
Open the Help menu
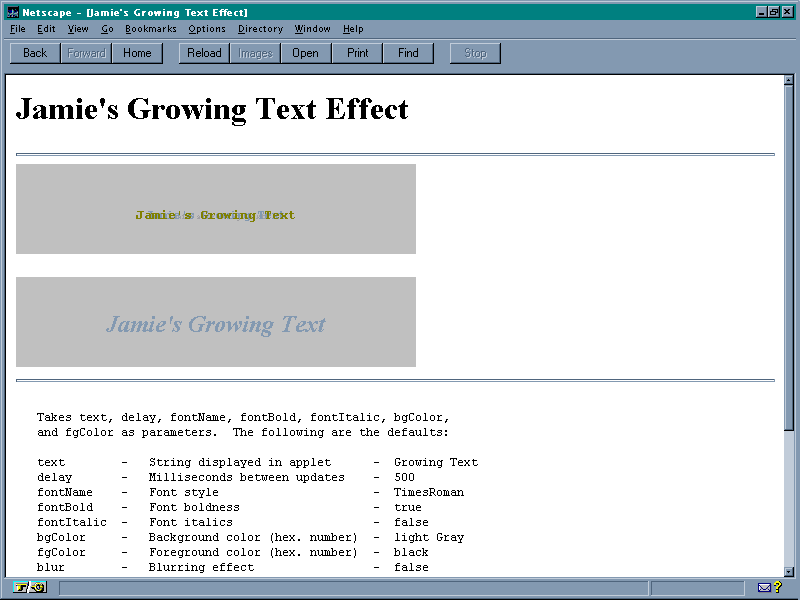(353, 29)
